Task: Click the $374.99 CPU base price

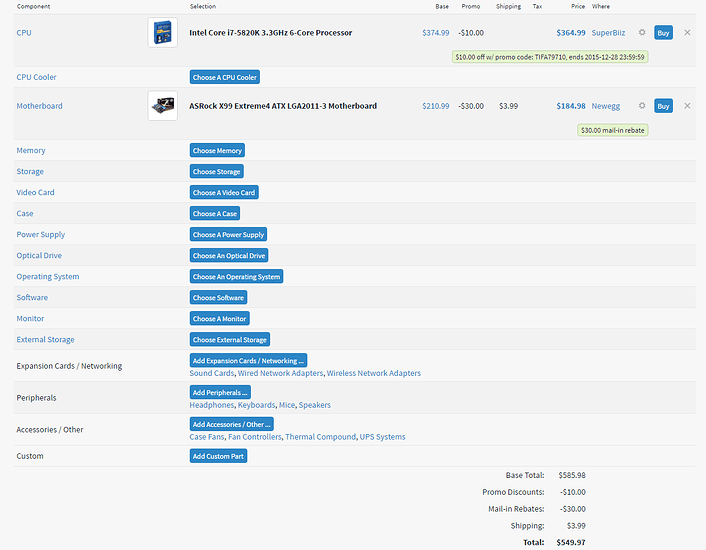Action: click(435, 32)
